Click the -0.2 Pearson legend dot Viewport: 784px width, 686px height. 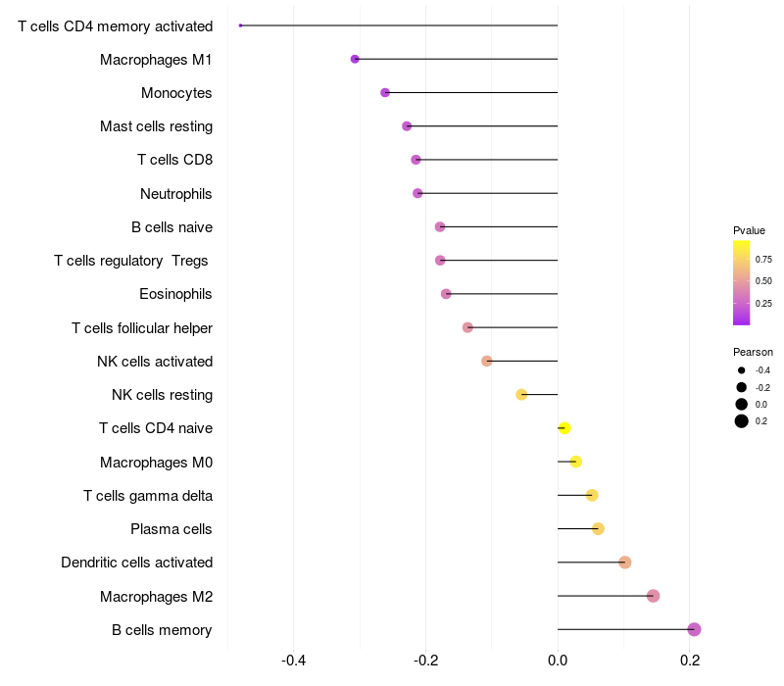point(742,387)
